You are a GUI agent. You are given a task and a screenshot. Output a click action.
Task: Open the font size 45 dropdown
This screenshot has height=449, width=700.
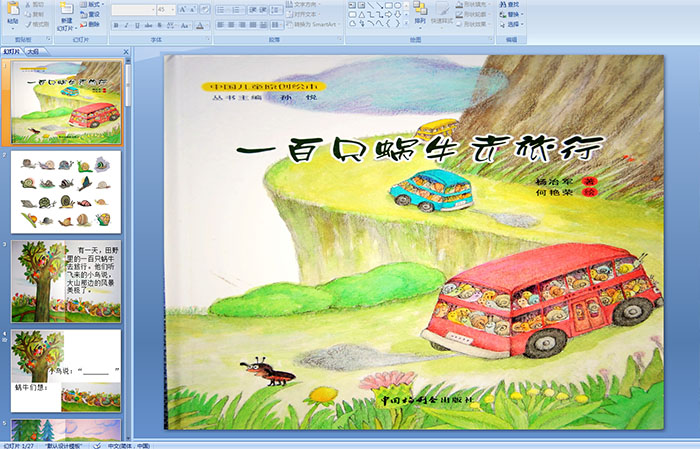click(x=173, y=9)
